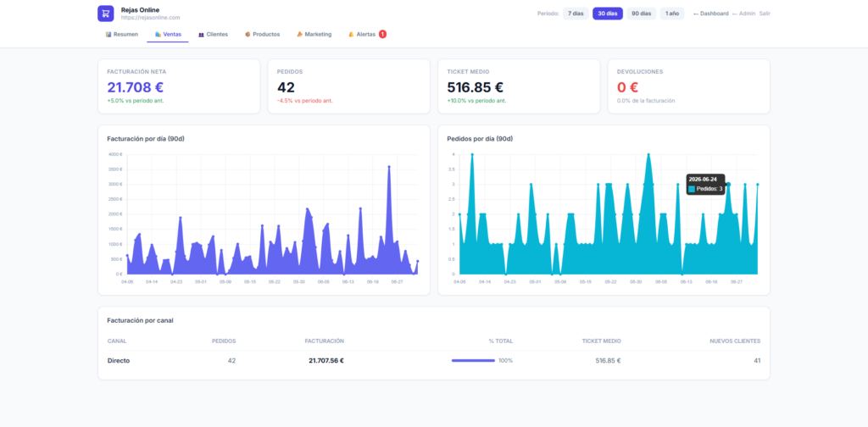Click Salir to log out

coord(765,14)
